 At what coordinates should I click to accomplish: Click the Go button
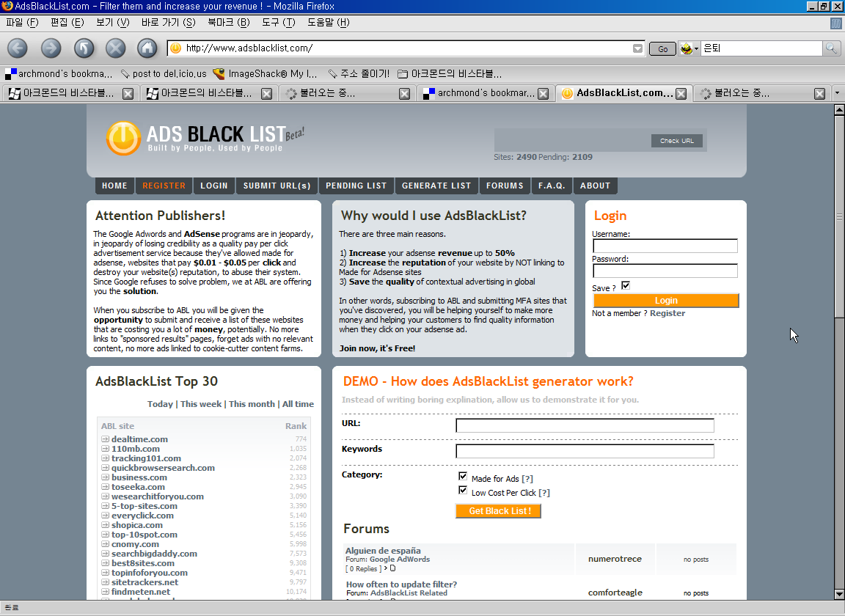[x=662, y=48]
